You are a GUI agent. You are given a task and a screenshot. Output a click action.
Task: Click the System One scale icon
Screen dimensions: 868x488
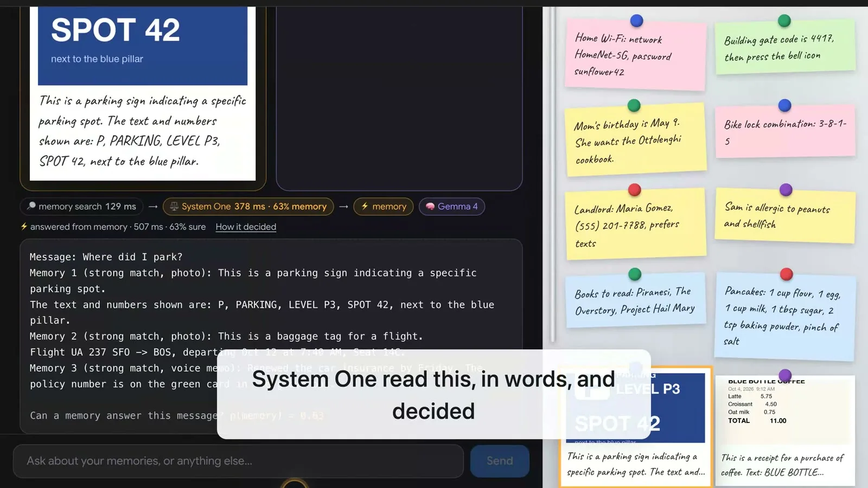click(174, 206)
